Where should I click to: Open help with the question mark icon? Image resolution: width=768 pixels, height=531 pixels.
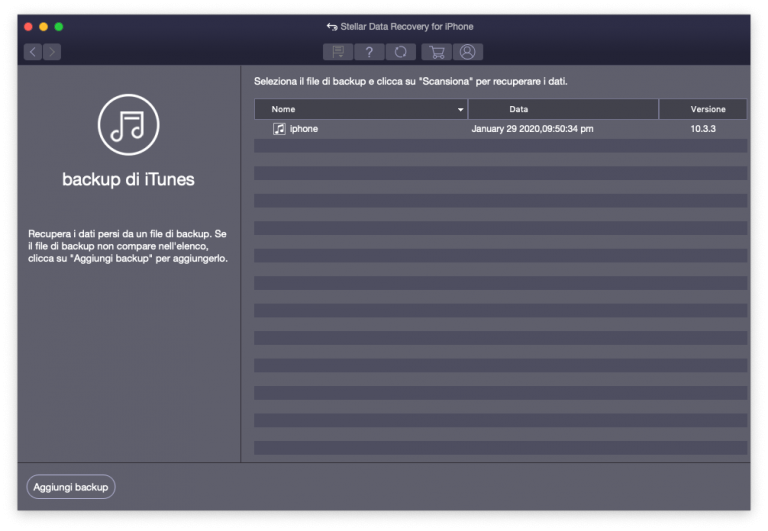click(x=369, y=52)
